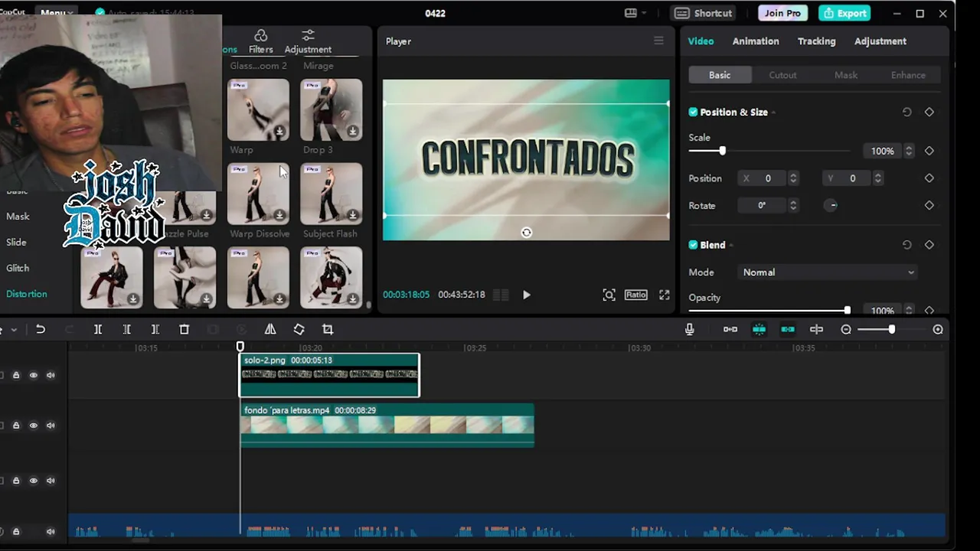The width and height of the screenshot is (980, 551).
Task: Hide the solo-2.png track with the eye icon
Action: pos(33,375)
